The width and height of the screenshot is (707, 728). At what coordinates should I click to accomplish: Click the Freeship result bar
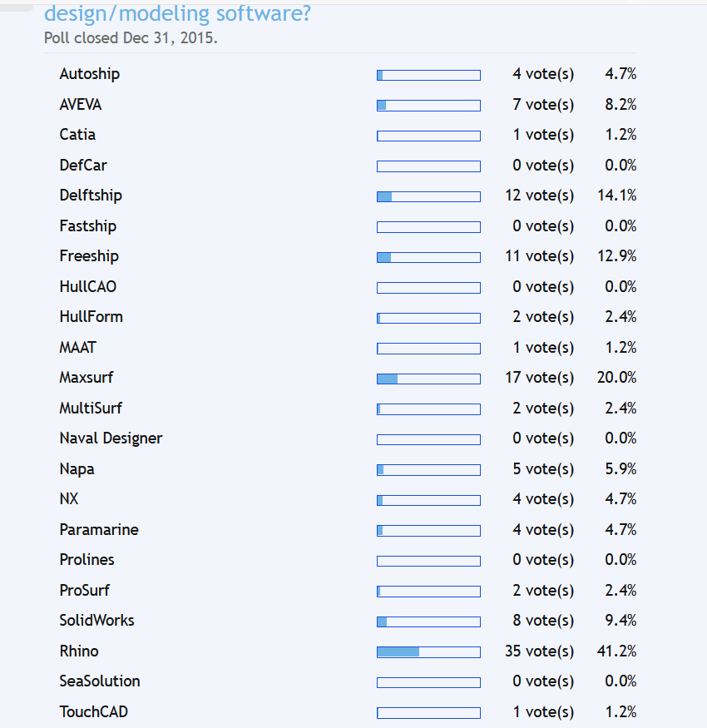click(x=428, y=257)
